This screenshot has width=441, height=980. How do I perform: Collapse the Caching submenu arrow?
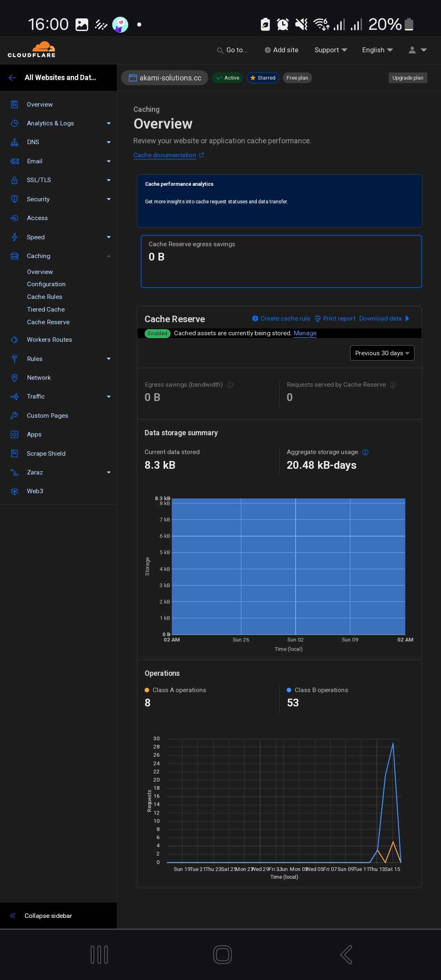[x=109, y=256]
